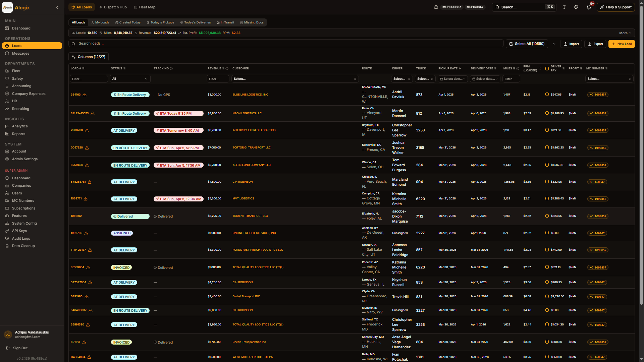Open the status filter dropdown
The height and width of the screenshot is (362, 644).
[x=130, y=79]
